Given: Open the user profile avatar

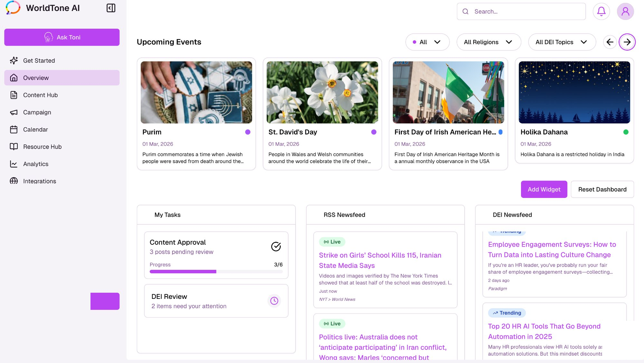Looking at the screenshot, I should [625, 11].
